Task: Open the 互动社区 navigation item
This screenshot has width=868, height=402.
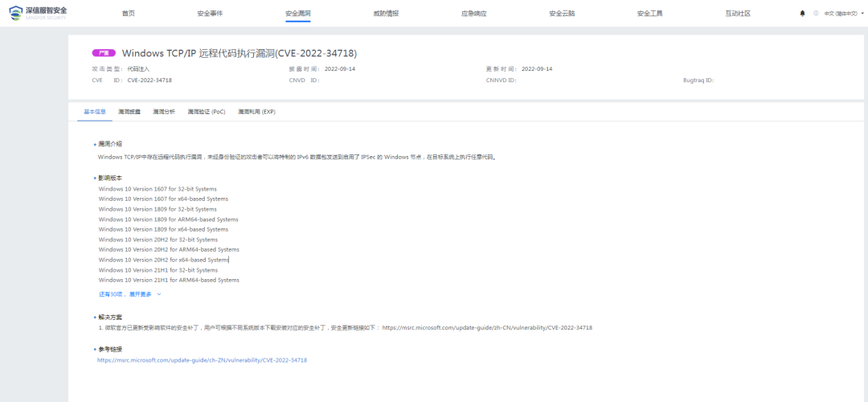Action: pos(738,14)
